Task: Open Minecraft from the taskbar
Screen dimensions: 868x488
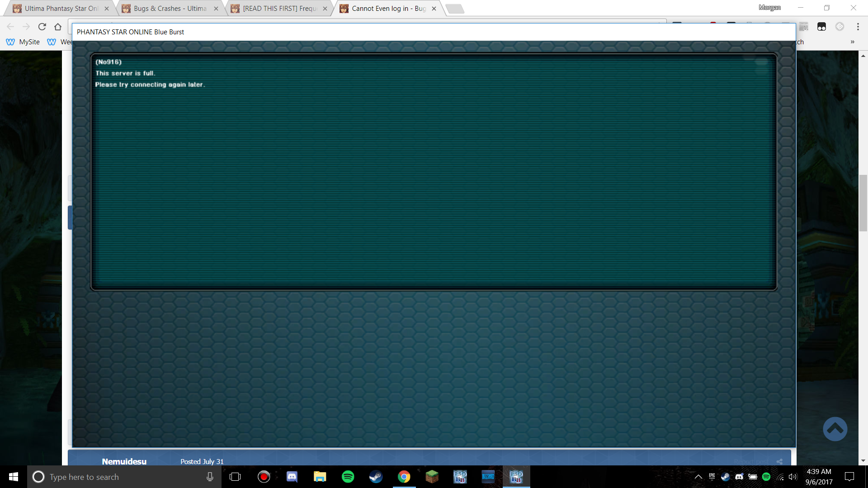Action: pos(432,477)
